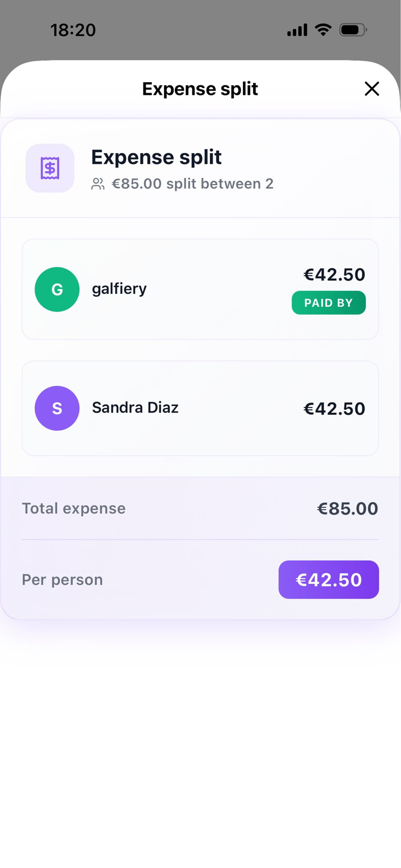The image size is (401, 868).
Task: Tap the green G avatar
Action: [x=57, y=289]
